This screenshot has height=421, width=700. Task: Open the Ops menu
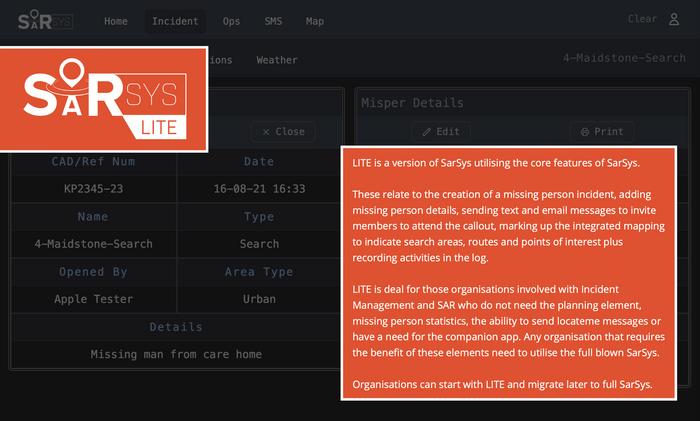231,21
